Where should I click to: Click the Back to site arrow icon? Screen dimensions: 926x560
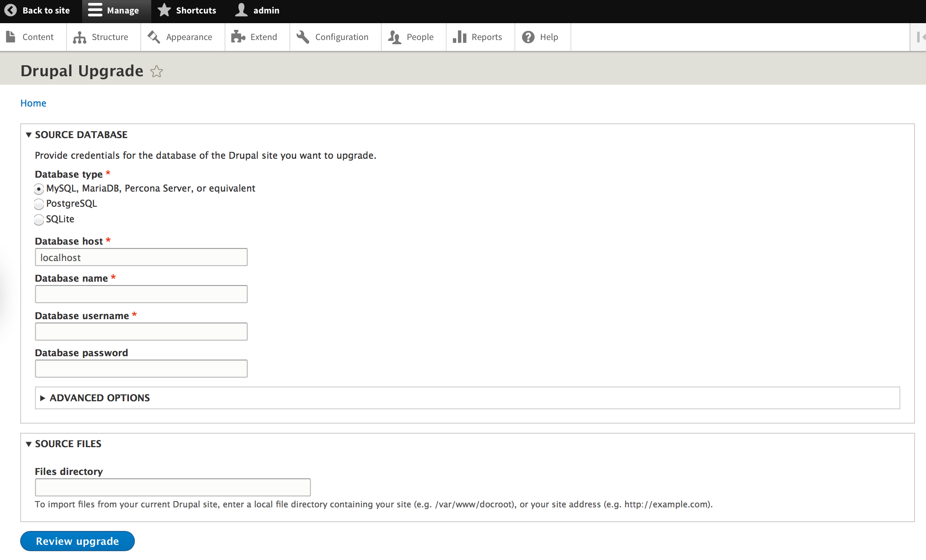click(11, 10)
